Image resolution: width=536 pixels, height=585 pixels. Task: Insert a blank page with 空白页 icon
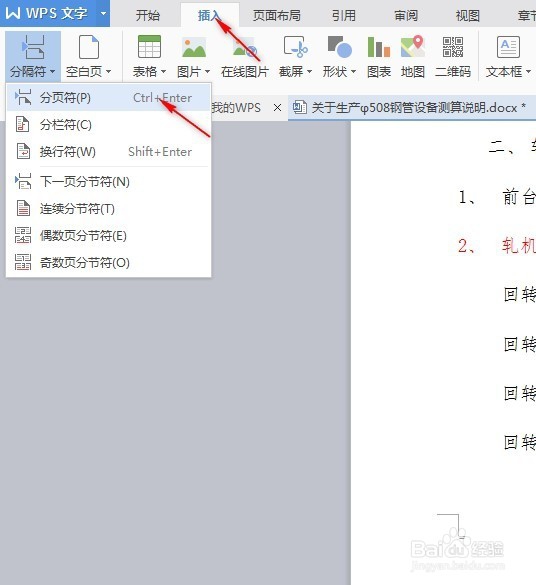click(x=89, y=47)
